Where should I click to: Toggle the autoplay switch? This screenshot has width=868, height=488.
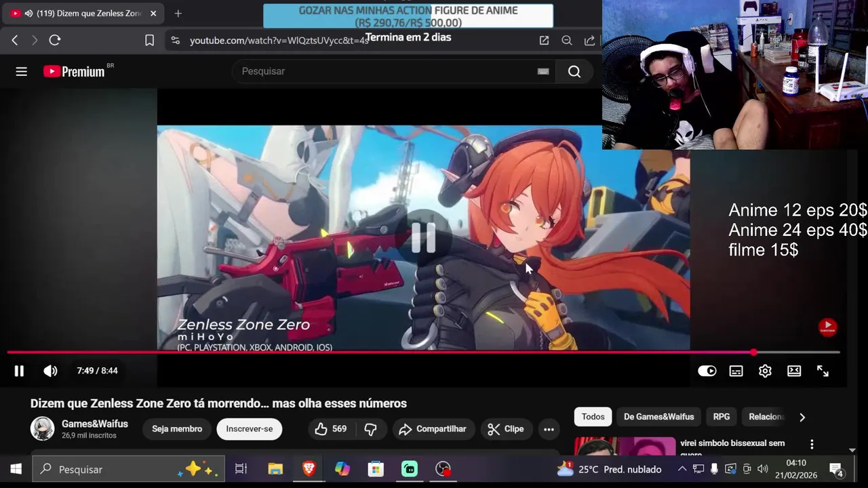(707, 371)
